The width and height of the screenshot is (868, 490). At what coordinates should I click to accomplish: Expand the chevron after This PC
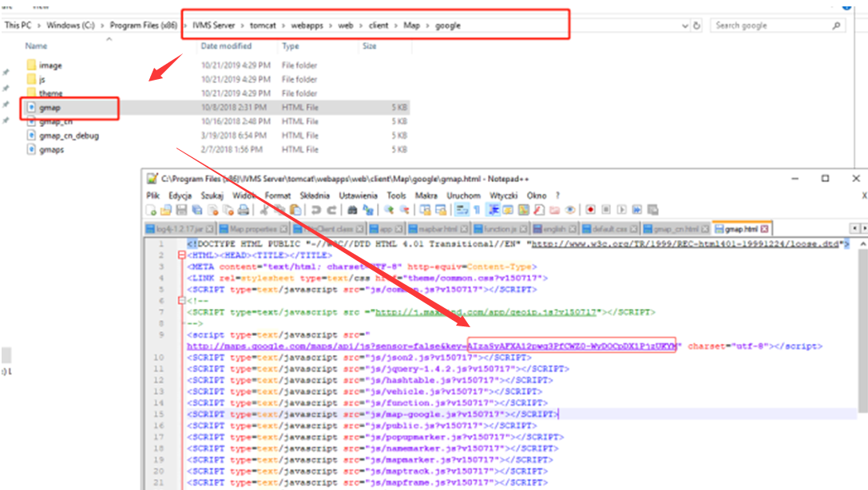coord(39,26)
